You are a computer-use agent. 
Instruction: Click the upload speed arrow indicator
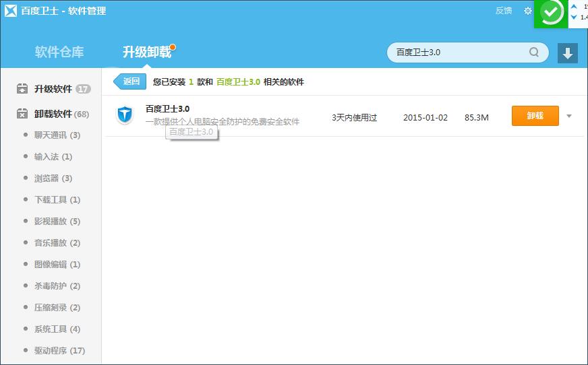tap(574, 6)
